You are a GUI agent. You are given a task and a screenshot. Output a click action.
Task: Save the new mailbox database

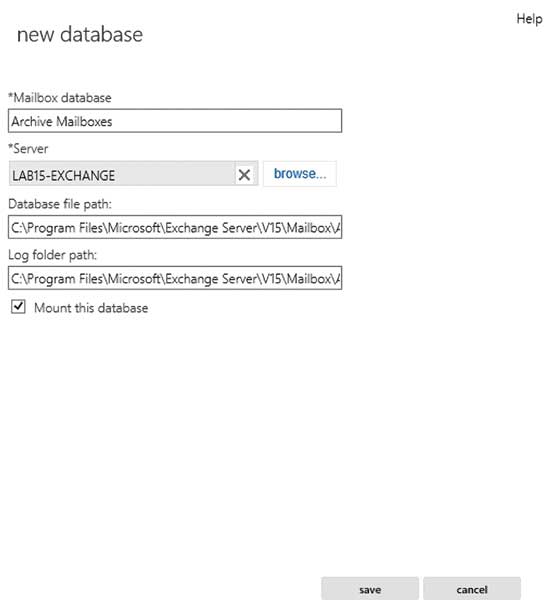point(370,590)
